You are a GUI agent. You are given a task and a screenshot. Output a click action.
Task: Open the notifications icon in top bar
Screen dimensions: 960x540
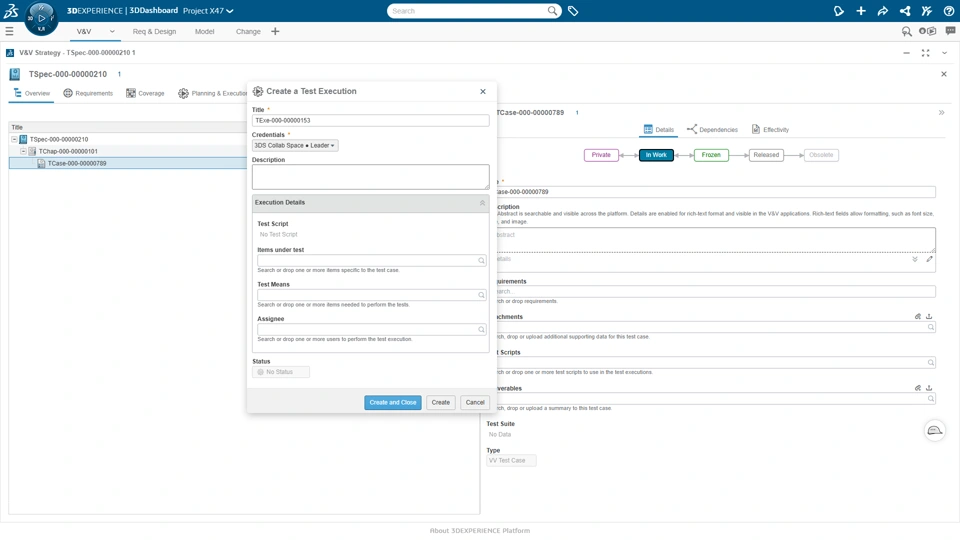(839, 11)
